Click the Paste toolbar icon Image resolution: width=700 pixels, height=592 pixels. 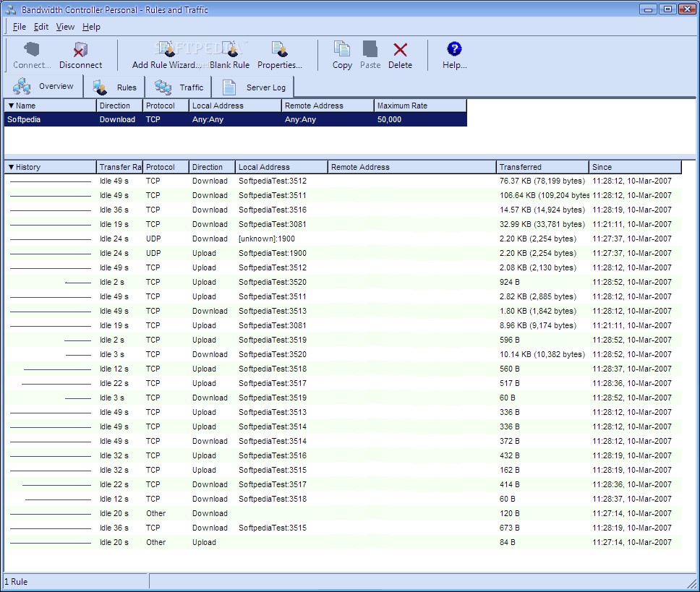(370, 54)
